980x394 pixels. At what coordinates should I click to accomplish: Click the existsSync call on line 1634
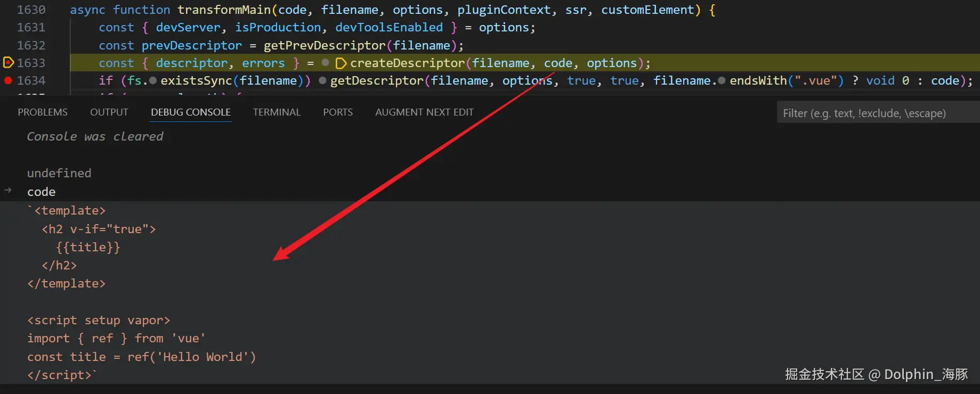(x=196, y=80)
